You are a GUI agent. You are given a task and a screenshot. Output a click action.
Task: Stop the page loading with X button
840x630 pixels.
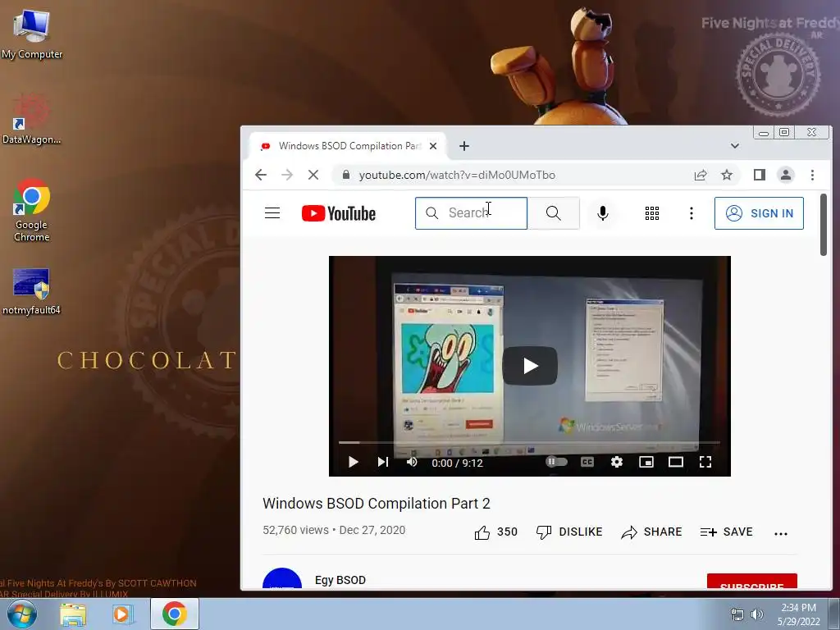[313, 175]
